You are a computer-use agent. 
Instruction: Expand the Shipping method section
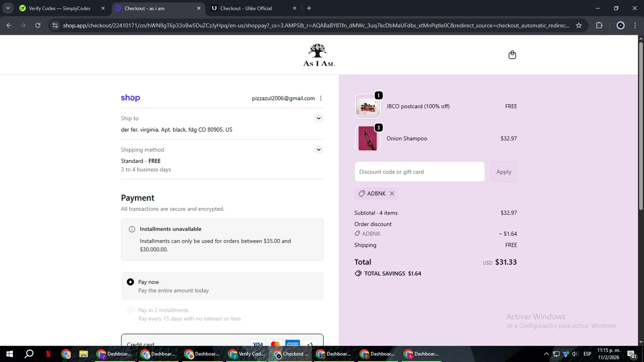coord(319,150)
